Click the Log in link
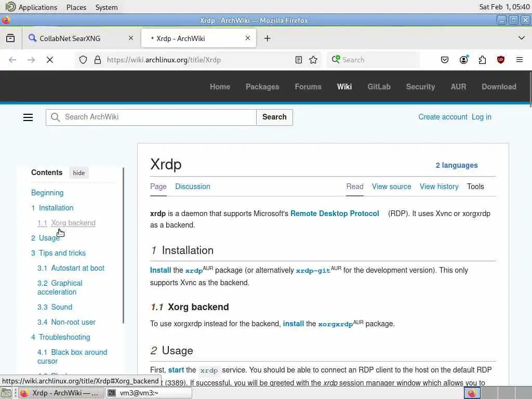The height and width of the screenshot is (399, 532). click(482, 117)
